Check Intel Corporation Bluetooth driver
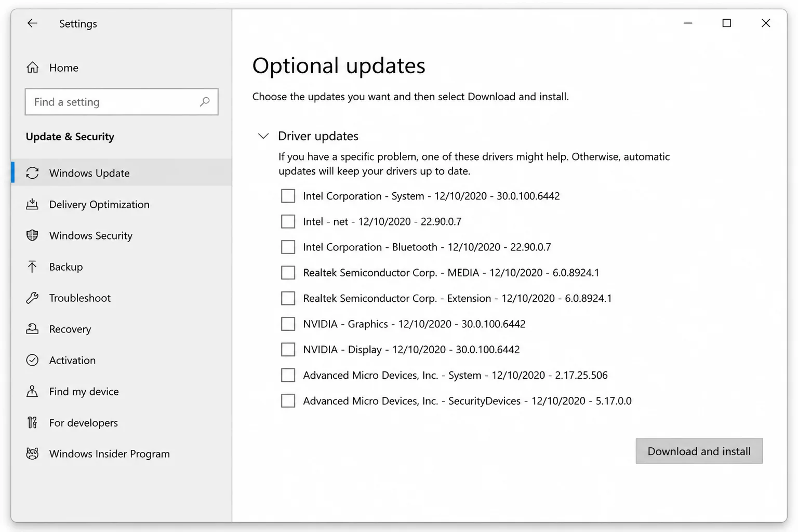 (288, 247)
